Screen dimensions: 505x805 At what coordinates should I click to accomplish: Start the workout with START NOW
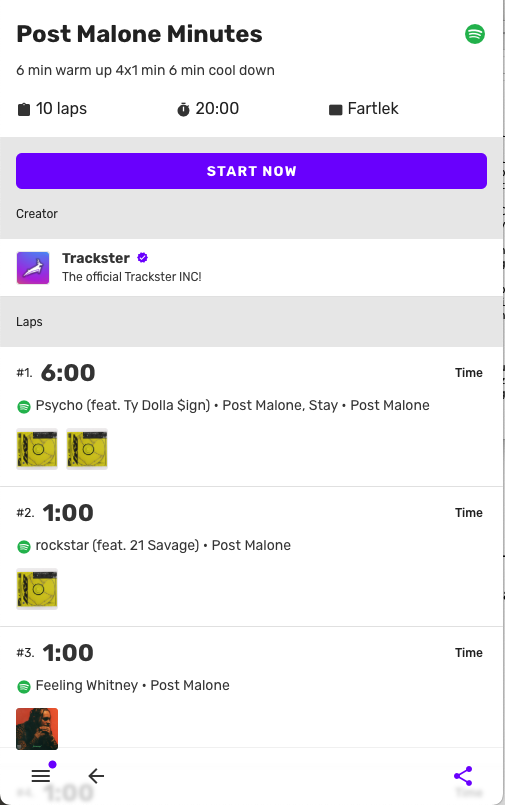251,171
